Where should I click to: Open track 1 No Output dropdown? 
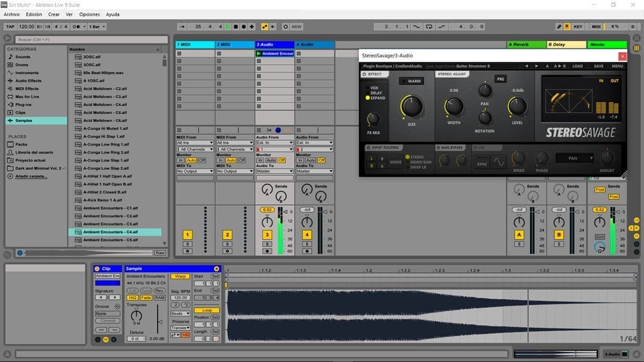click(195, 171)
